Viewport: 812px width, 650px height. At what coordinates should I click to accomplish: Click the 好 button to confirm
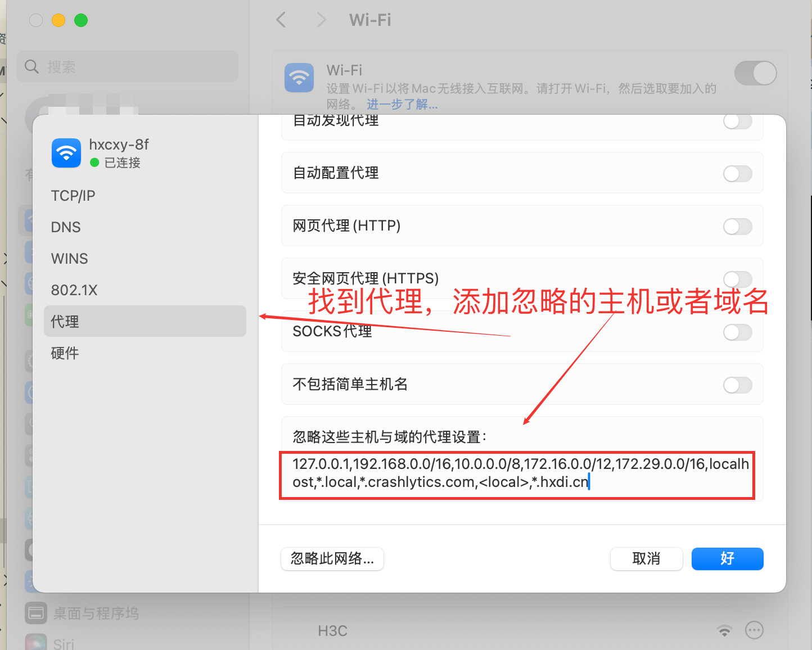click(x=727, y=559)
